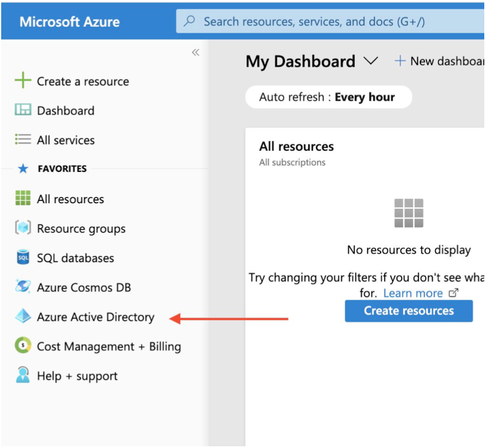Click the Microsoft Azure home title
486x448 pixels.
click(x=69, y=22)
